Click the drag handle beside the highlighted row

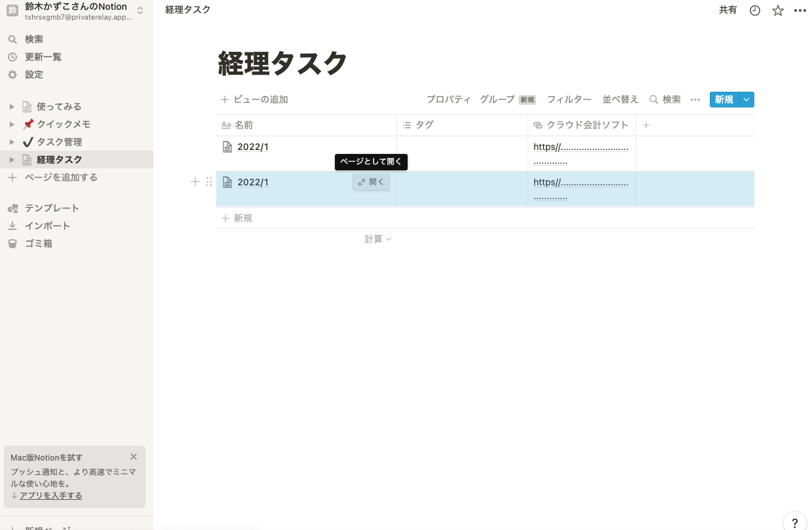tap(209, 182)
